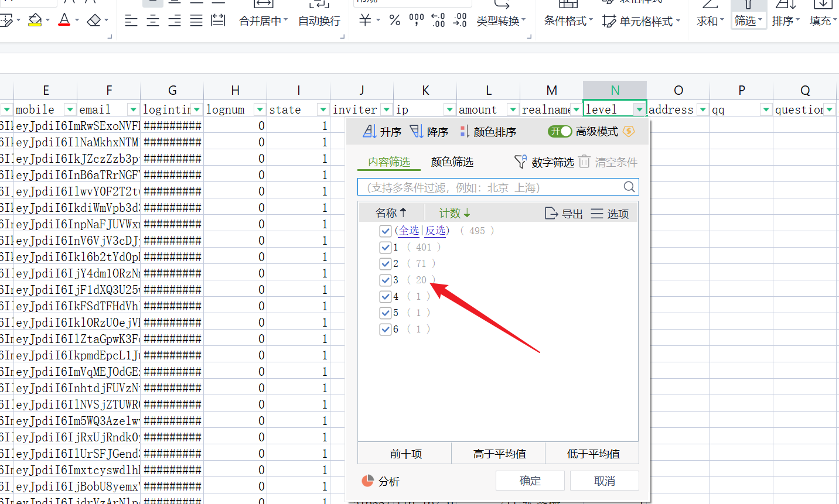This screenshot has width=839, height=504.
Task: Sort descending in filter panel
Action: coord(429,132)
